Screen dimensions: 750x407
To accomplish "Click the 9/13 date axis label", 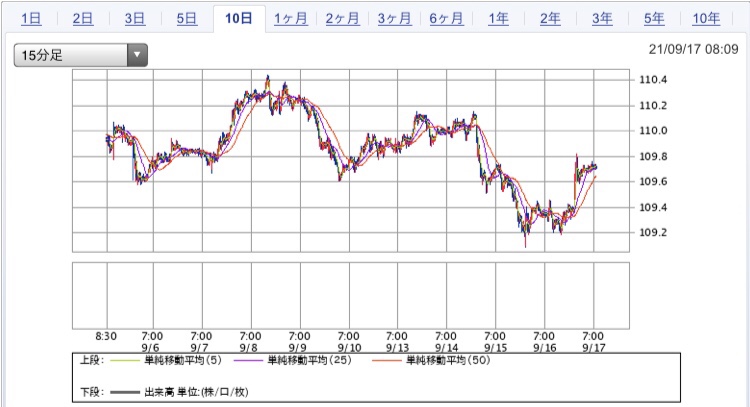I will [x=397, y=348].
